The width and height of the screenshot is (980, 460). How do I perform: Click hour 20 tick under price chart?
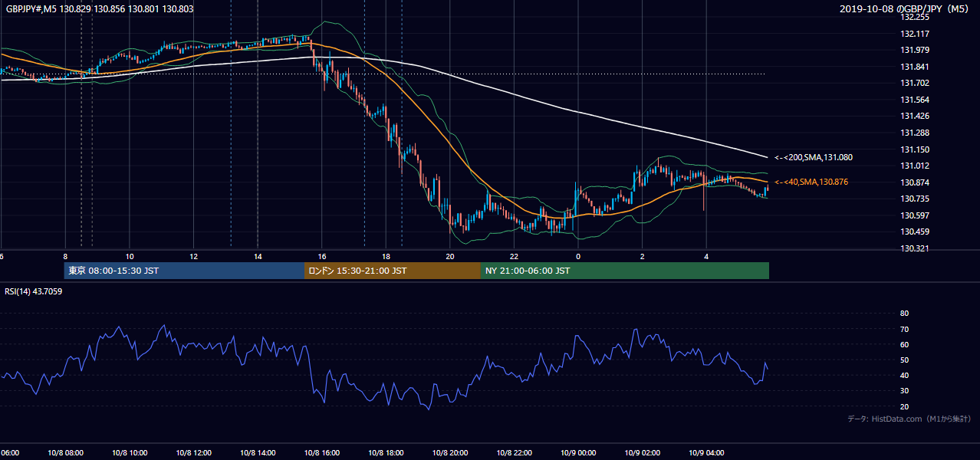click(450, 256)
